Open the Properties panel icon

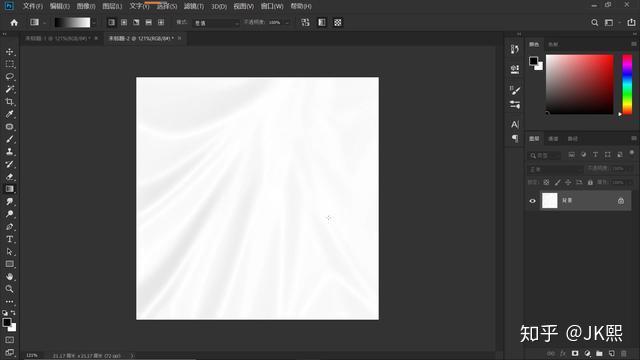[515, 69]
